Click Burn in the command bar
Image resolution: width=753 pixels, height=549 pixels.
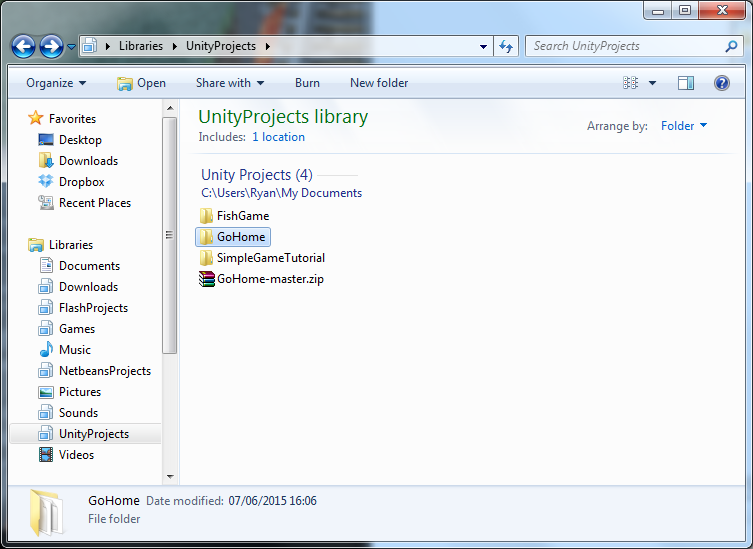pos(307,83)
